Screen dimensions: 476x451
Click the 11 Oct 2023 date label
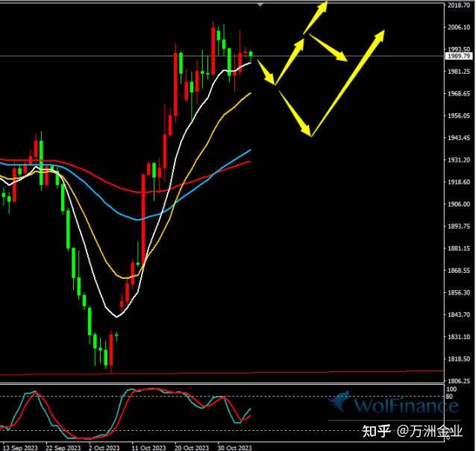148,448
